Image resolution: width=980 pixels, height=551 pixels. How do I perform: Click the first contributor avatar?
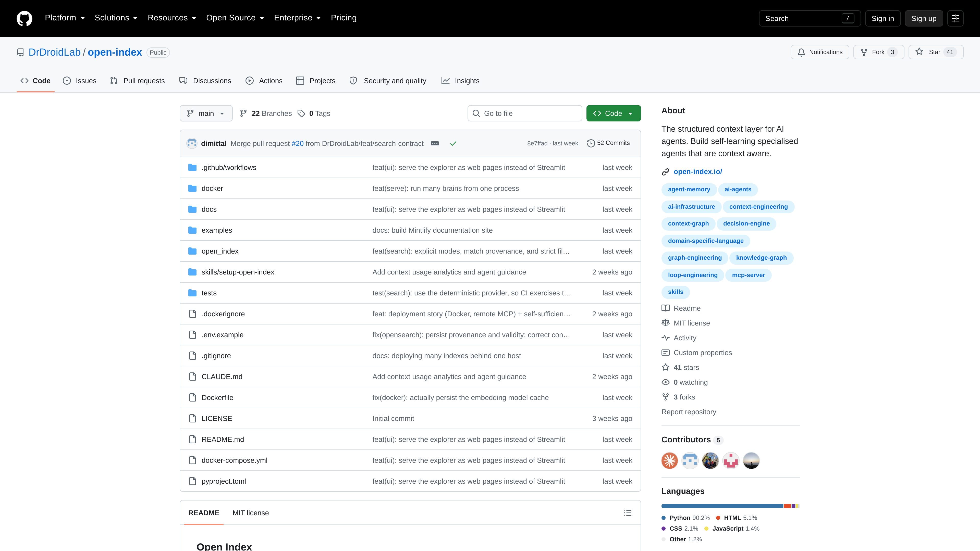tap(670, 461)
